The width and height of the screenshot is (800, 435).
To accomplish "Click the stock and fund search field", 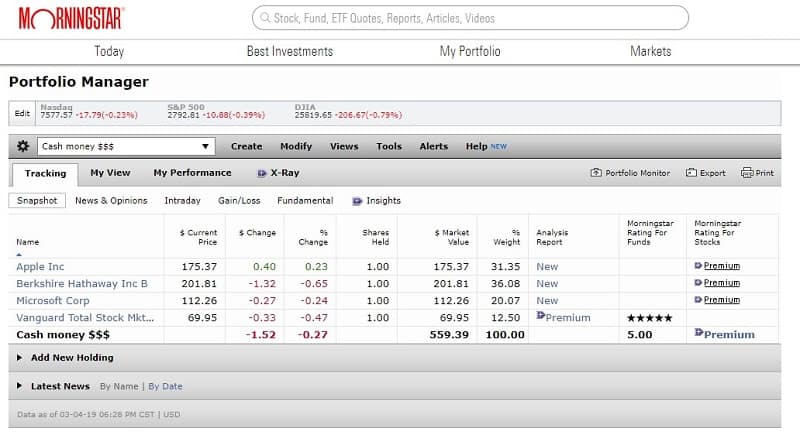I will tap(469, 18).
